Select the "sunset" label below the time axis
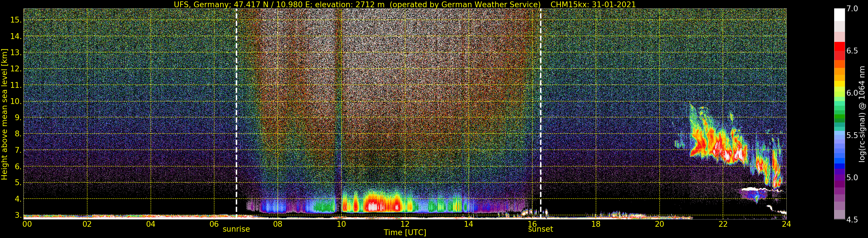The width and height of the screenshot is (868, 238). [541, 229]
